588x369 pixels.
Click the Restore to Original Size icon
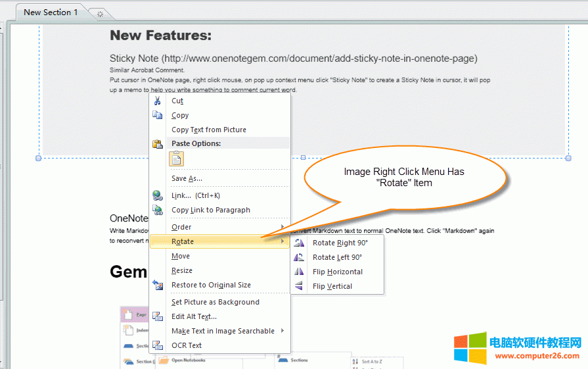tap(158, 285)
